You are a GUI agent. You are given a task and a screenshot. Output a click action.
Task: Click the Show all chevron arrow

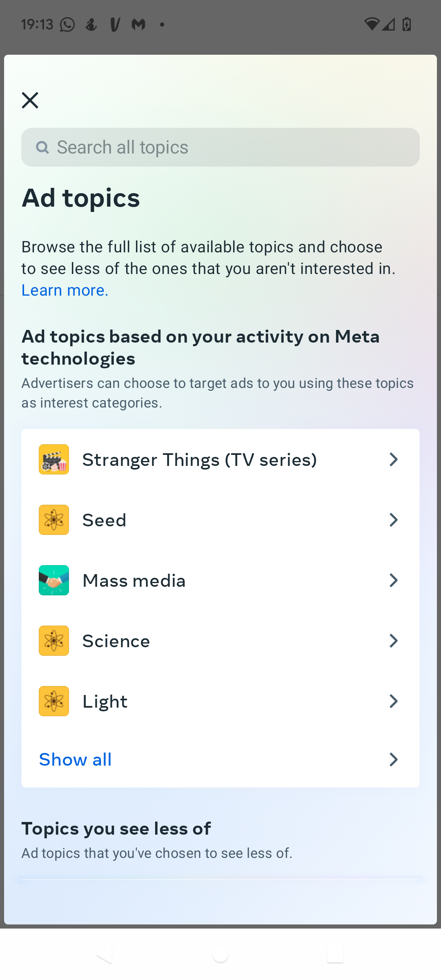393,759
